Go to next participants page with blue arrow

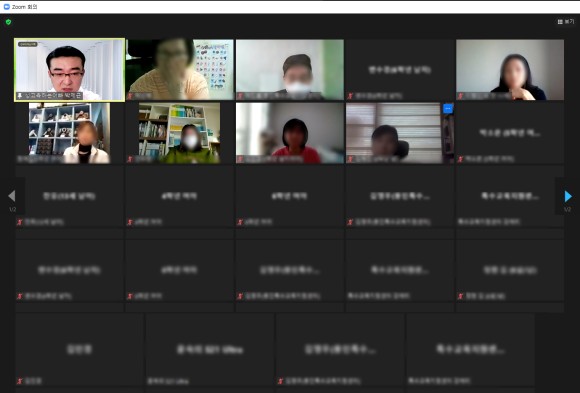pos(568,196)
